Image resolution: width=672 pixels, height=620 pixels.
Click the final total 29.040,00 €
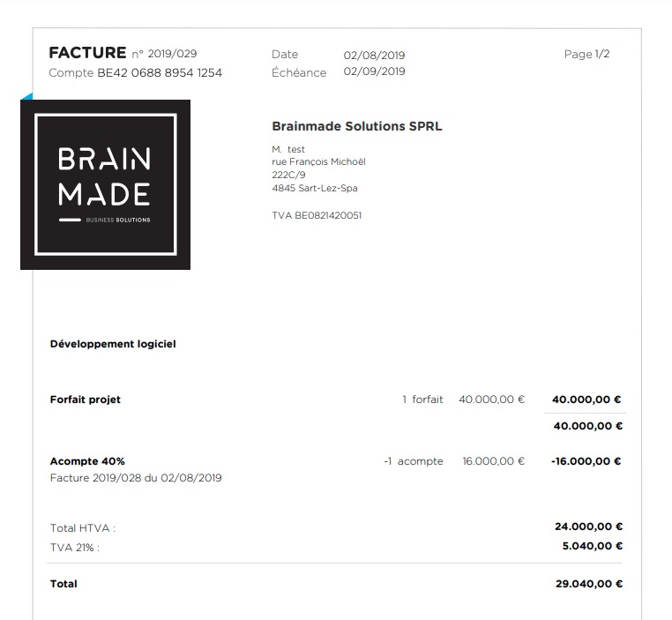[x=589, y=584]
